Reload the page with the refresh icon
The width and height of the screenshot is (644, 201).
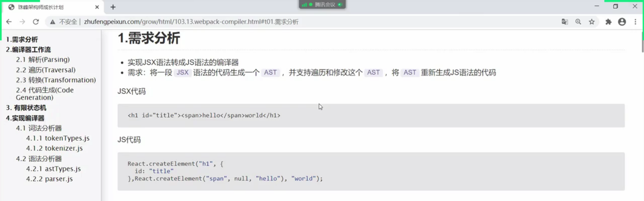click(x=36, y=22)
